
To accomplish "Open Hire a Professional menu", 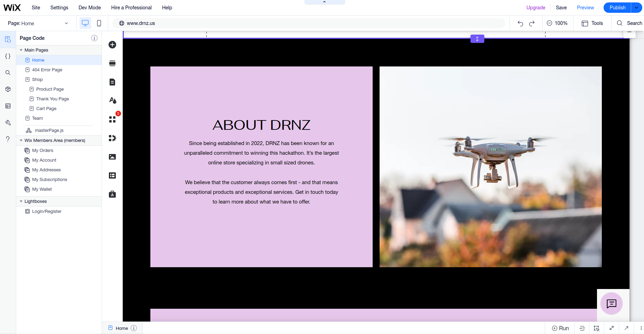I will [x=131, y=8].
